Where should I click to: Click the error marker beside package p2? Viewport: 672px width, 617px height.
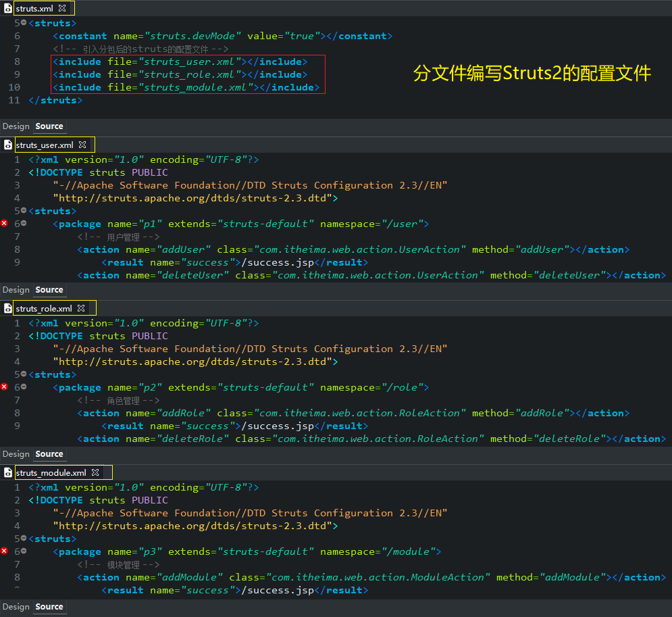4,387
